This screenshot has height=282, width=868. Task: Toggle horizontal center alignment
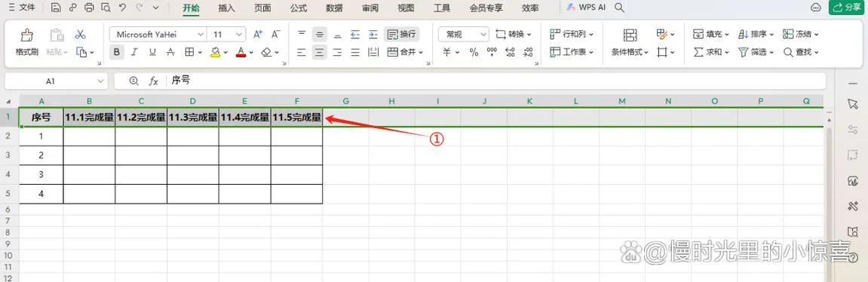click(320, 52)
